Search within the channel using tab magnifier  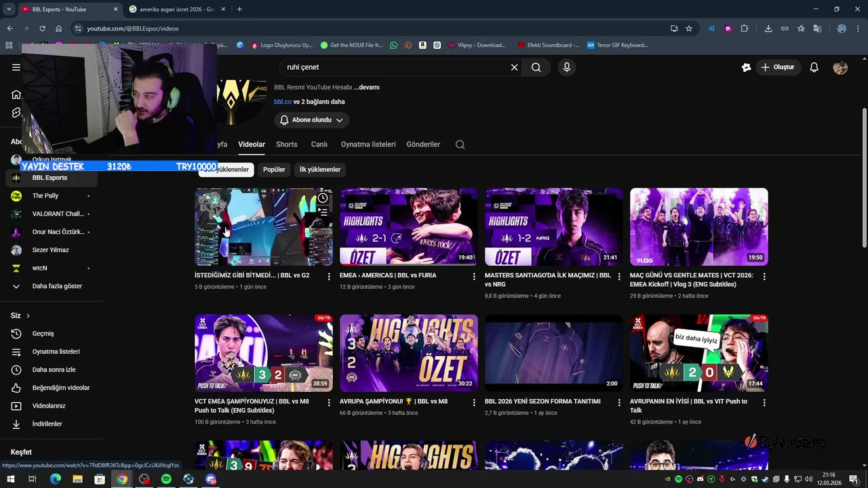point(460,144)
